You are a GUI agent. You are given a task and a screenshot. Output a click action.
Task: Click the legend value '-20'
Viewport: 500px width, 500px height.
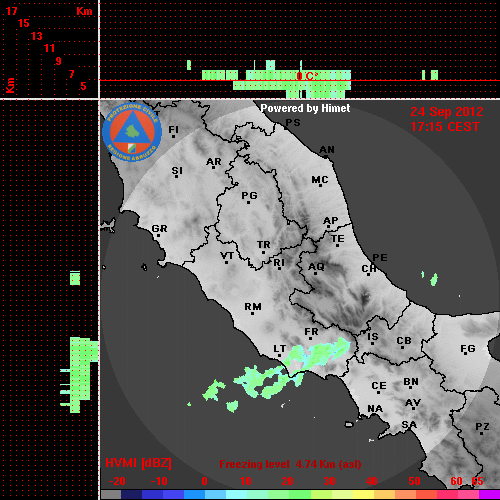pyautogui.click(x=117, y=481)
